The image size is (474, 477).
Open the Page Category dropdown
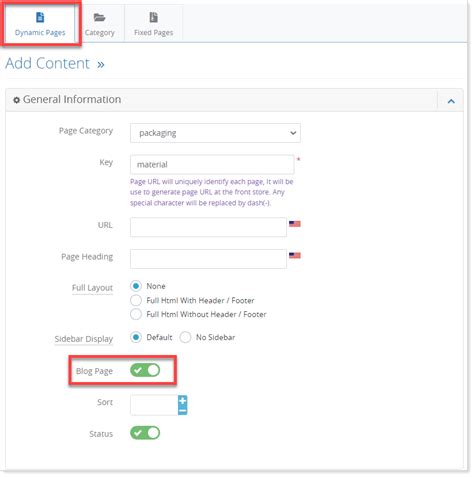[x=215, y=133]
